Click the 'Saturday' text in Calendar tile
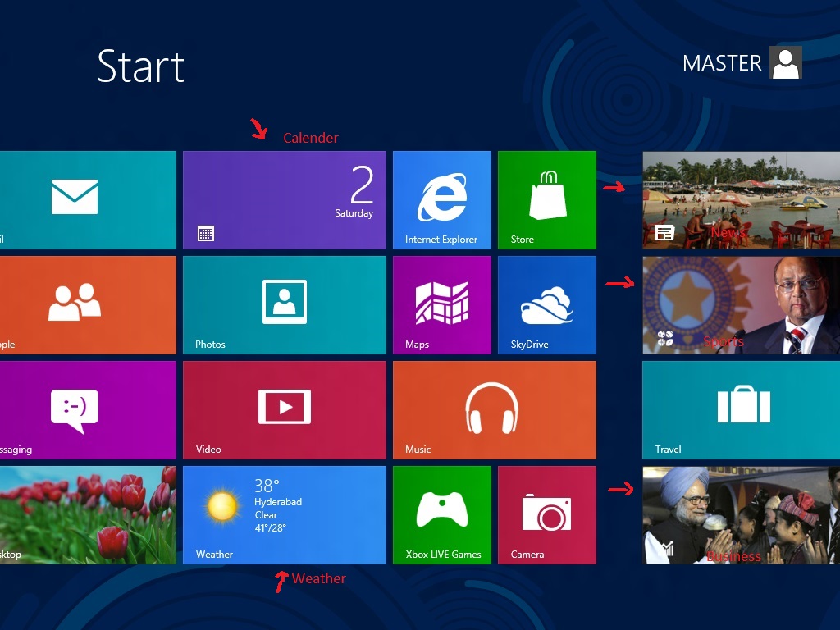Image resolution: width=840 pixels, height=630 pixels. (x=354, y=213)
